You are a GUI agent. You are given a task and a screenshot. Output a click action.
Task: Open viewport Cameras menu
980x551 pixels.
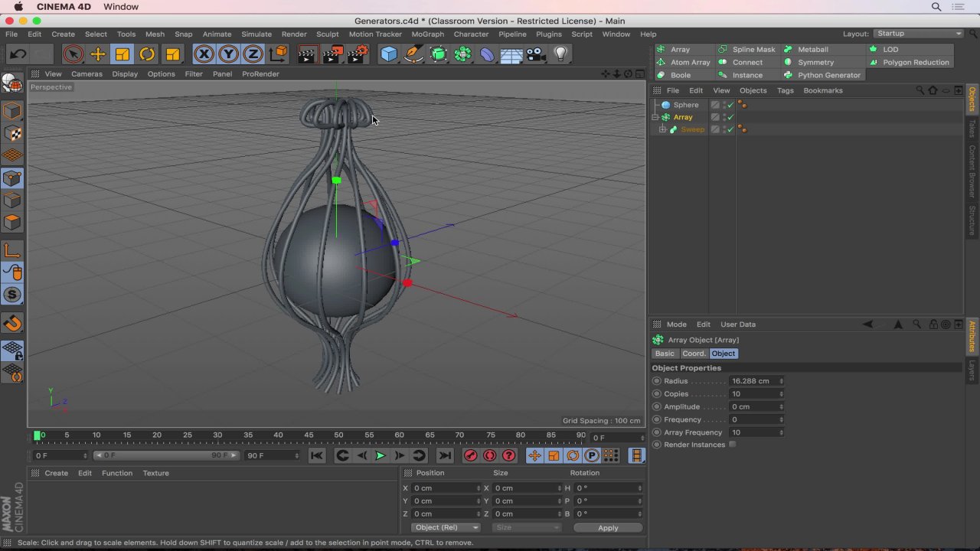point(87,74)
